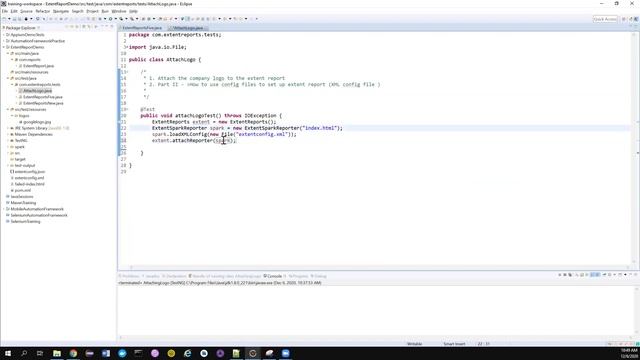Viewport: 640px width, 360px height.
Task: Select the test-output folder
Action: click(24, 165)
